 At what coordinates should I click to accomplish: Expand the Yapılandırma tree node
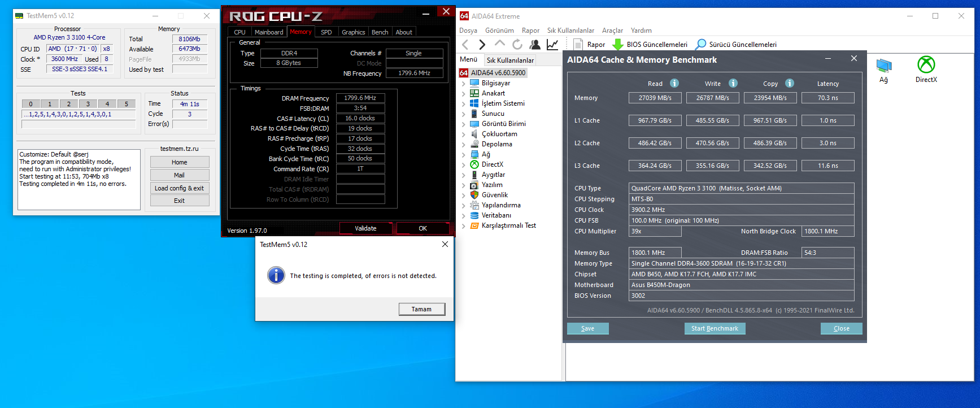pyautogui.click(x=464, y=205)
